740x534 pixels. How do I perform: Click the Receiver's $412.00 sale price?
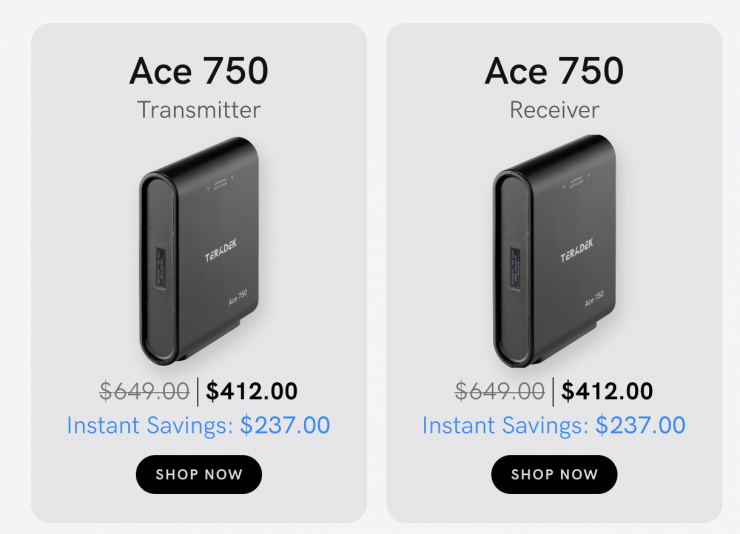(608, 391)
